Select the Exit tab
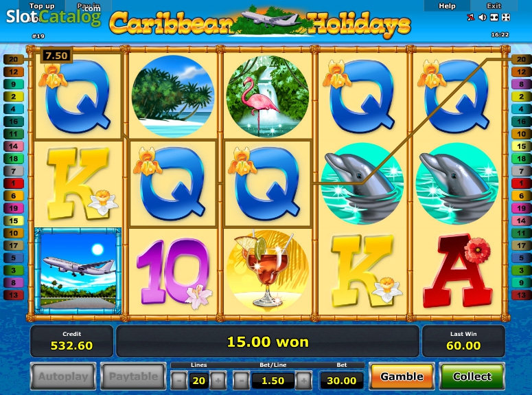Viewport: 532px width, 395px height. click(x=494, y=5)
